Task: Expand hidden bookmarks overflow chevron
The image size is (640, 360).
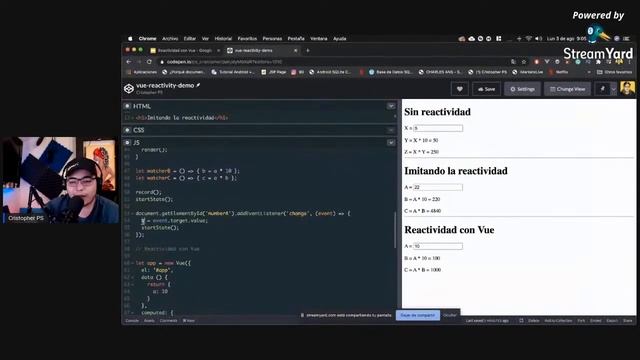Action: [589, 72]
